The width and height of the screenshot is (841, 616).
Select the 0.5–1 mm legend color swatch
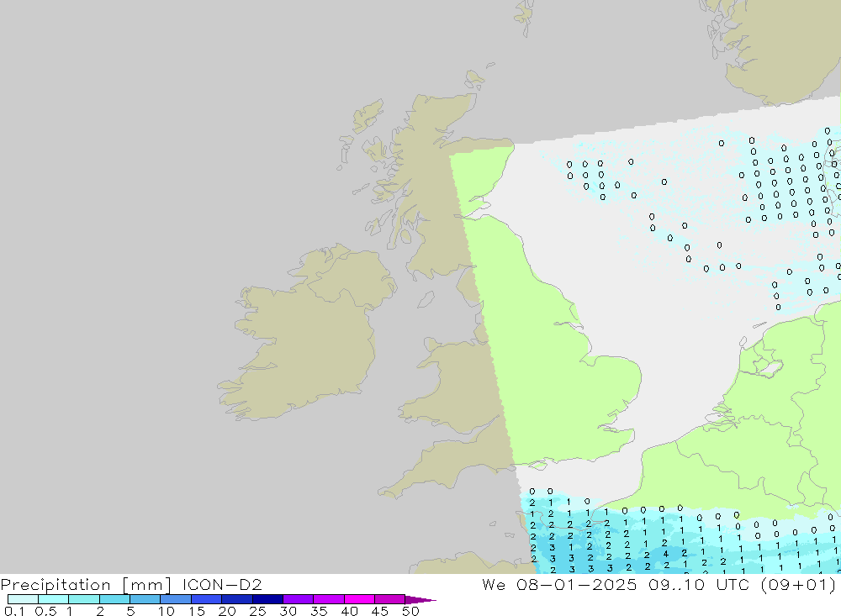point(54,599)
